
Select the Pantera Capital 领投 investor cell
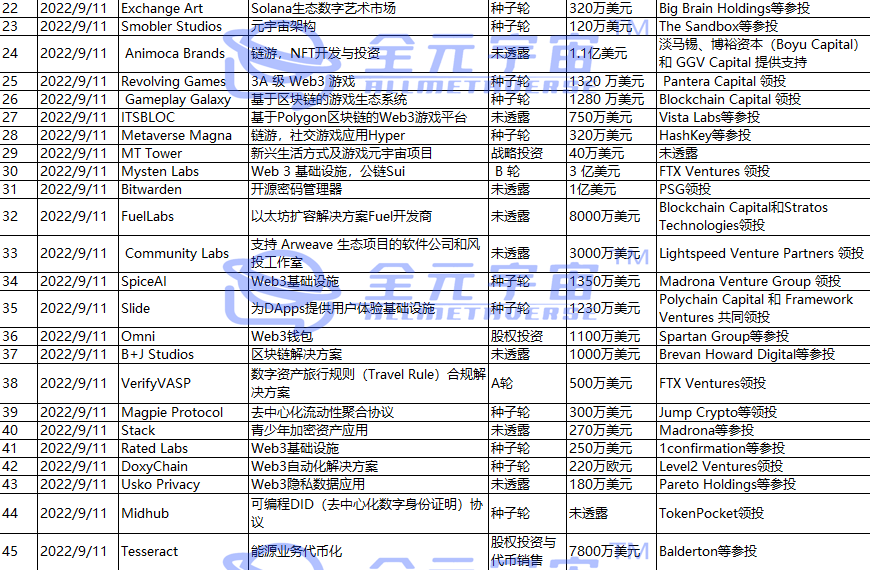coord(763,82)
